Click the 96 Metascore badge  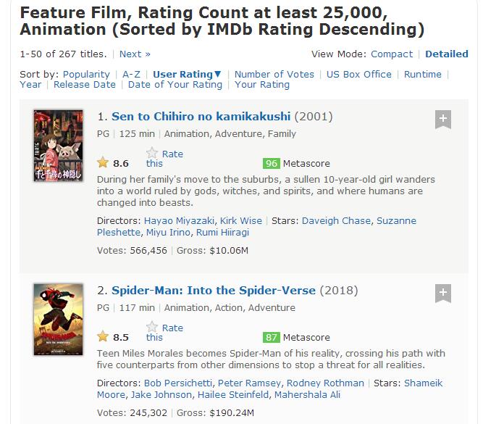pyautogui.click(x=272, y=163)
